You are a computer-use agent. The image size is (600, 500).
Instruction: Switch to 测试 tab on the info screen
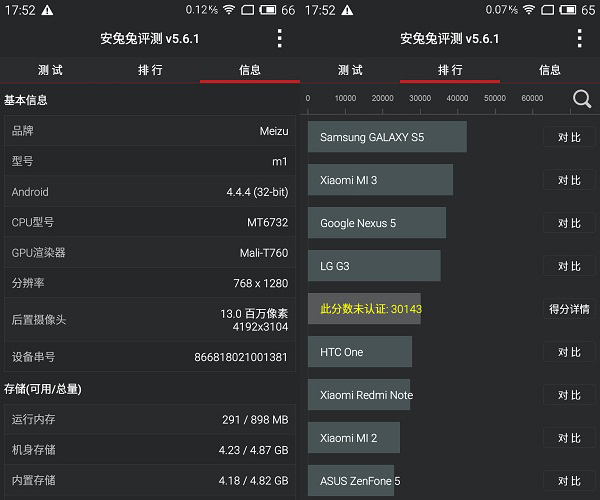click(x=50, y=70)
